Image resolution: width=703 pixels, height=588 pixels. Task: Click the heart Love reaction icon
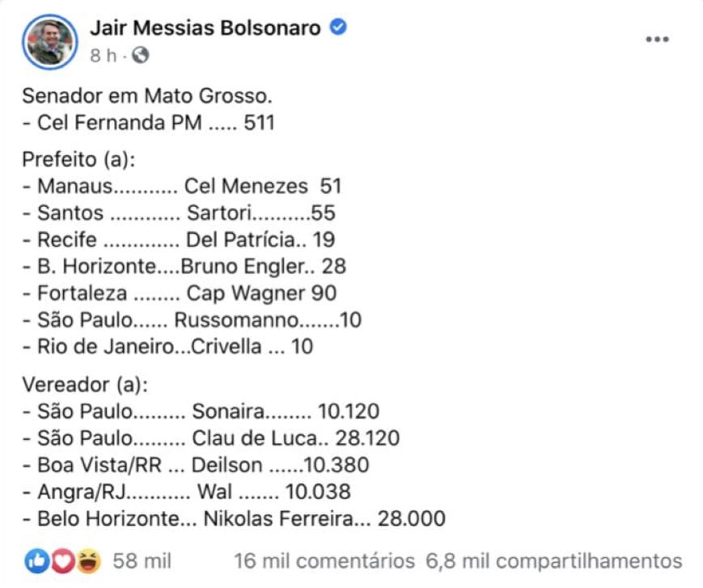[x=63, y=561]
